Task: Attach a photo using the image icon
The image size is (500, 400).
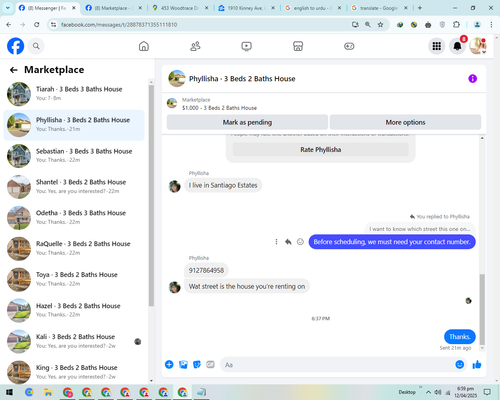Action: pyautogui.click(x=183, y=364)
